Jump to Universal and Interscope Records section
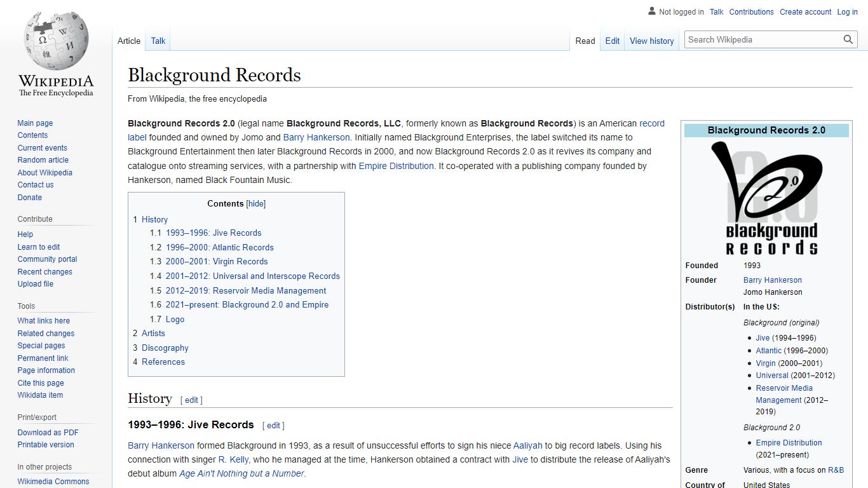Image resolution: width=868 pixels, height=488 pixels. [x=253, y=276]
